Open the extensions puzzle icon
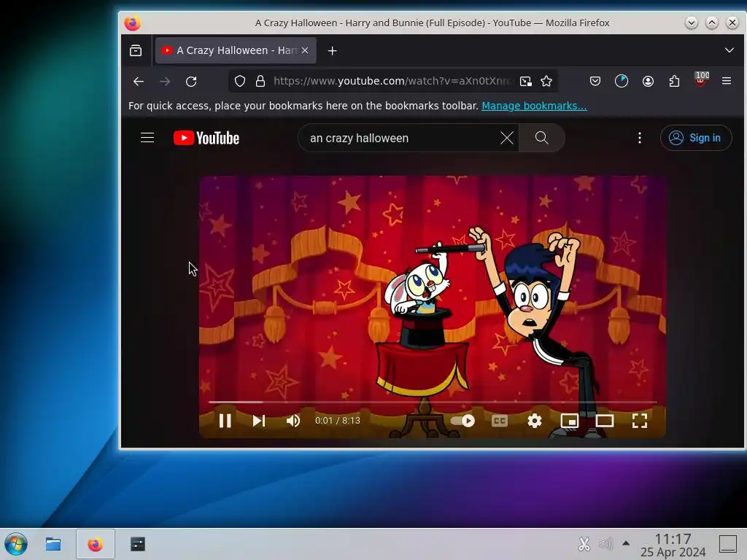The height and width of the screenshot is (560, 747). coord(674,82)
